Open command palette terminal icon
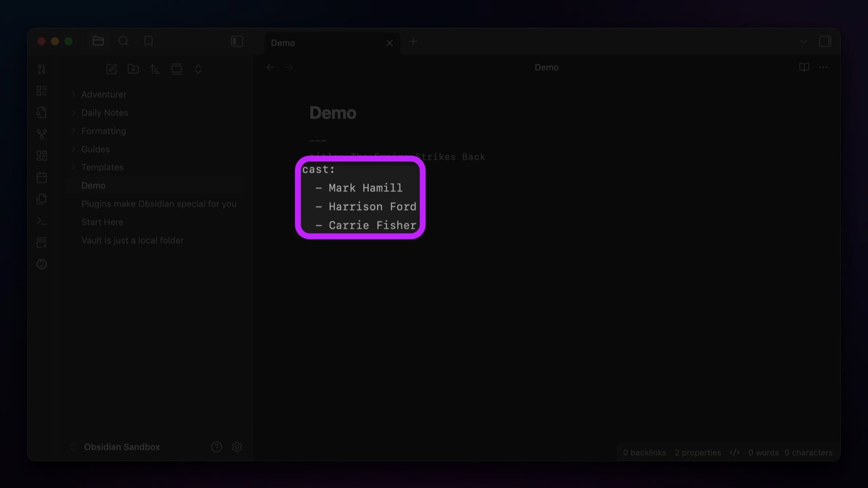 coord(42,221)
